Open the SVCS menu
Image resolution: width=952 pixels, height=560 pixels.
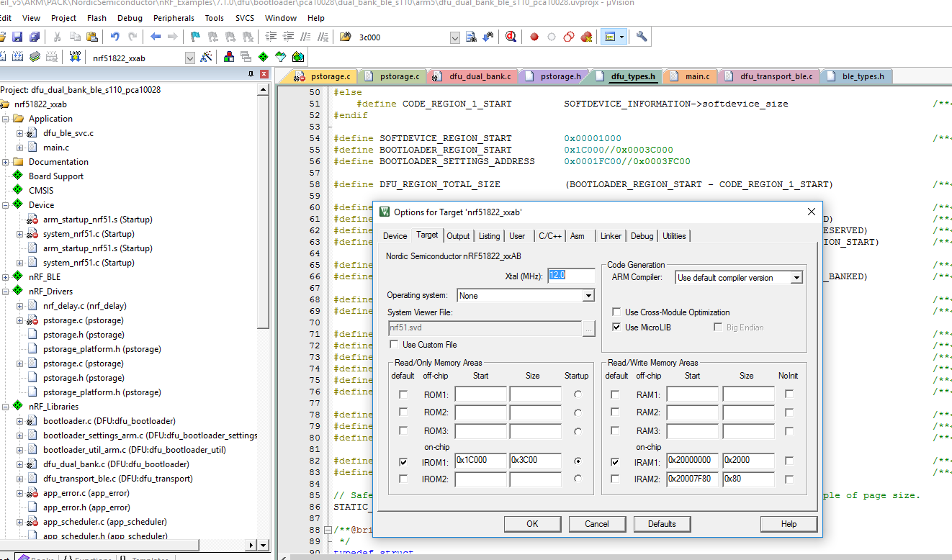tap(245, 18)
